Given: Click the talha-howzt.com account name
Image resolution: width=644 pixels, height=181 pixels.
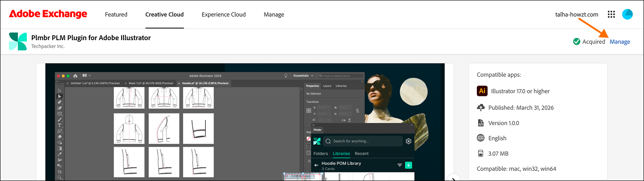Looking at the screenshot, I should point(577,14).
